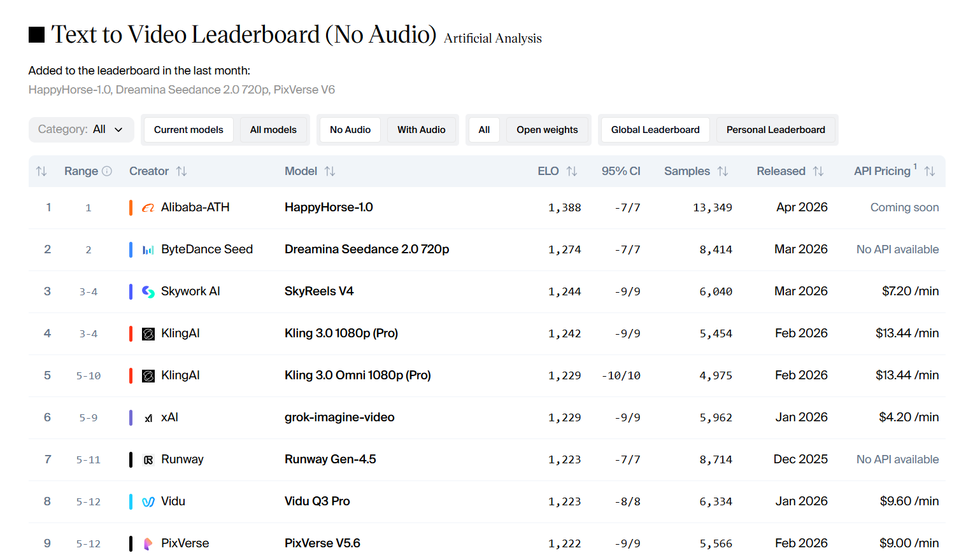Sort by API Pricing using its arrows

pyautogui.click(x=930, y=171)
